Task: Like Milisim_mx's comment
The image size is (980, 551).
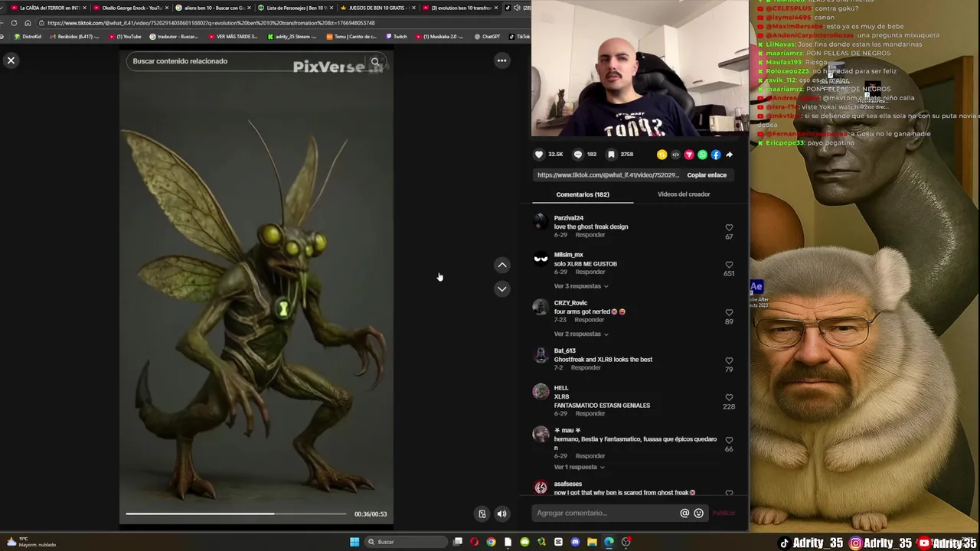Action: [x=729, y=265]
